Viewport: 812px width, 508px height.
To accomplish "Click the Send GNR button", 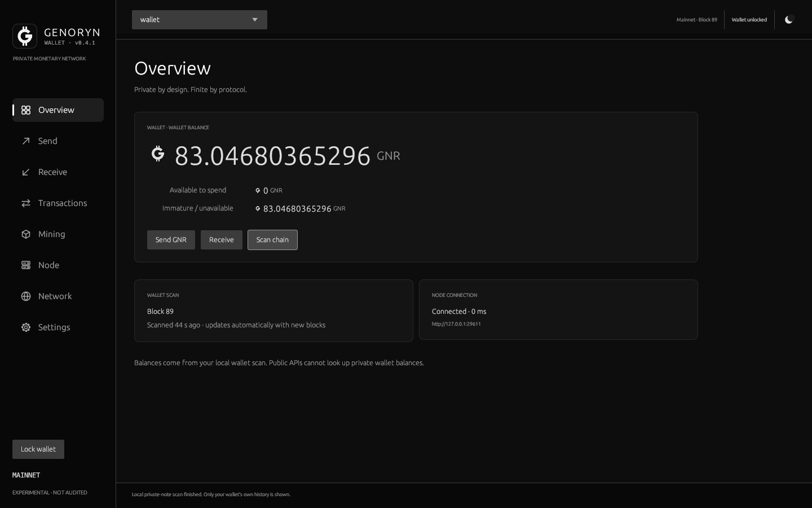I will tap(171, 240).
